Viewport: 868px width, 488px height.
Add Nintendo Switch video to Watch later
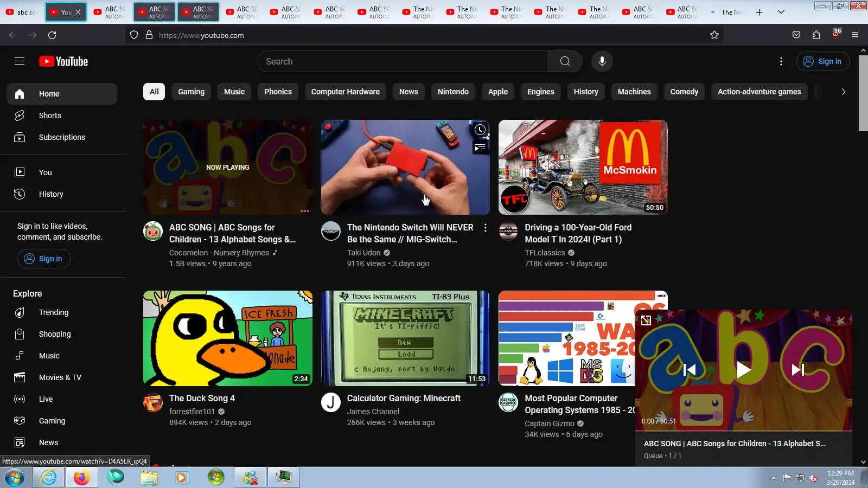click(480, 130)
